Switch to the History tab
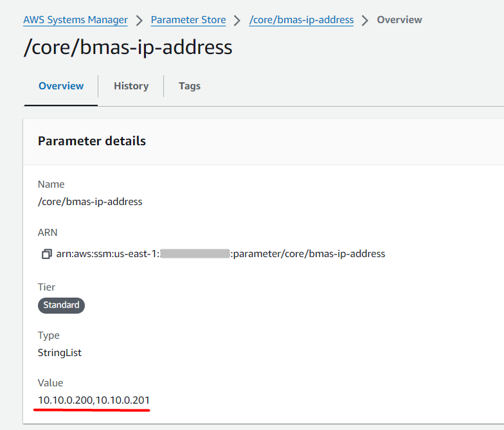The height and width of the screenshot is (430, 504). (131, 86)
